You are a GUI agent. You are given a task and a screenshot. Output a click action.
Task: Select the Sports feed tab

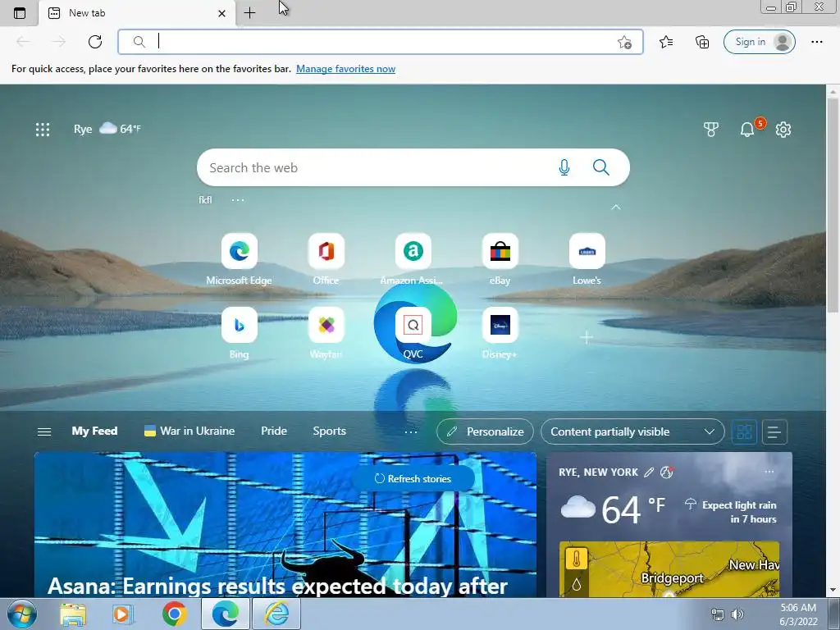coord(330,431)
